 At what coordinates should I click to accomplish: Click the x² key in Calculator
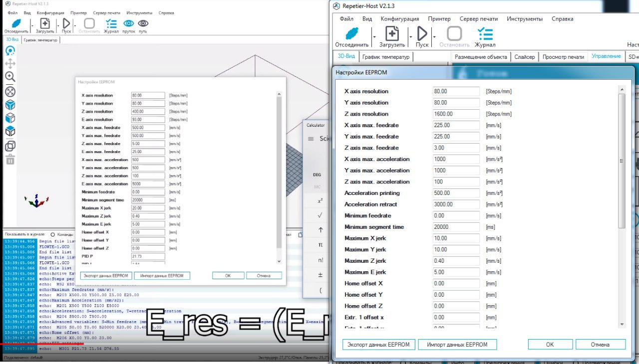click(320, 201)
